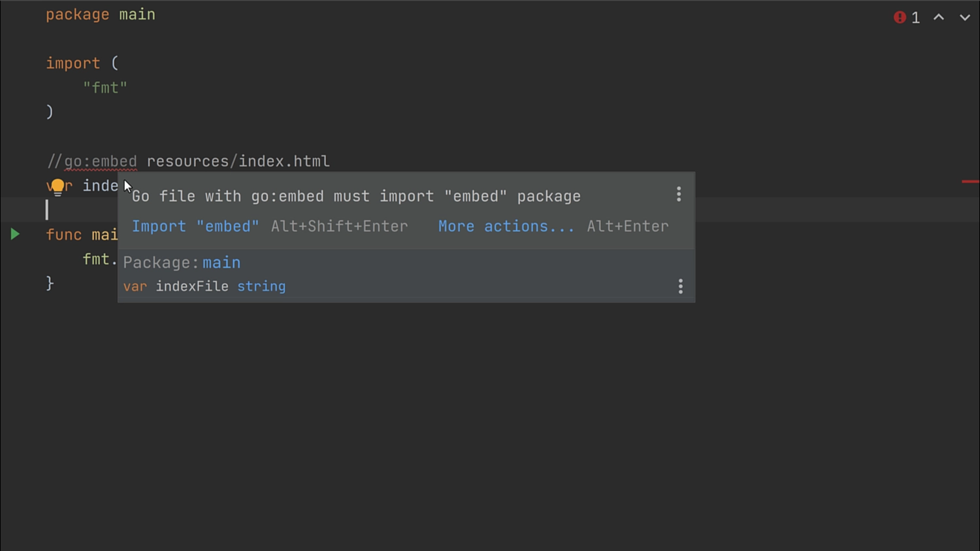Click the error message text in the tooltip
The height and width of the screenshot is (551, 980).
pyautogui.click(x=356, y=196)
